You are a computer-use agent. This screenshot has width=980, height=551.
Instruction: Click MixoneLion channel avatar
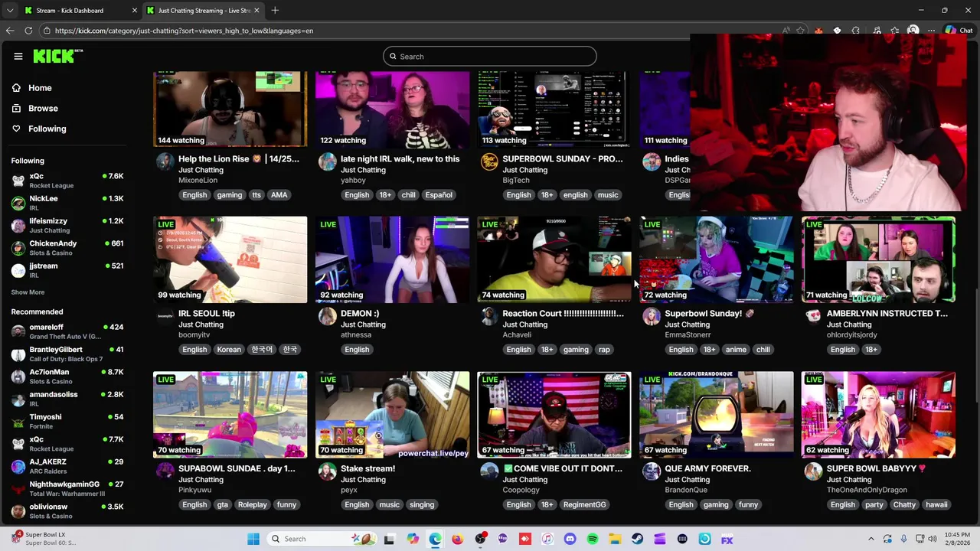pyautogui.click(x=165, y=161)
